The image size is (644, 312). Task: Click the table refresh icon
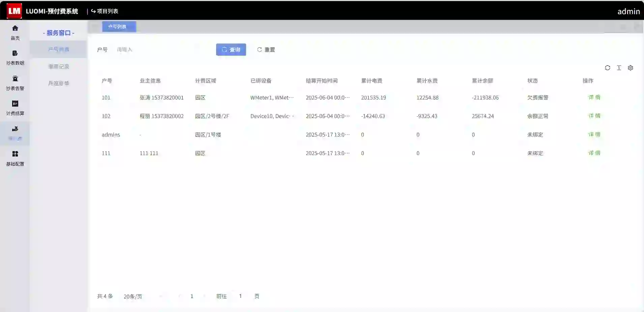pos(607,68)
